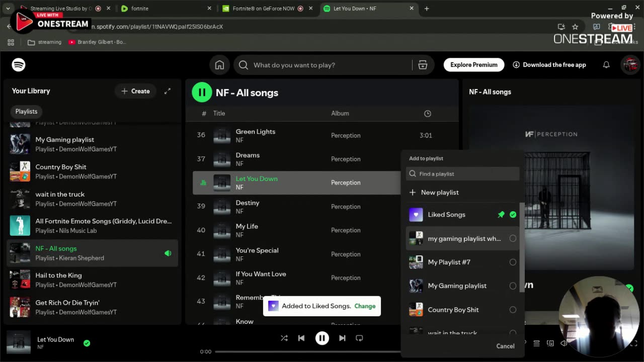Screen dimensions: 644x362
Task: Click the green check beside Let You Down
Action: point(87,343)
